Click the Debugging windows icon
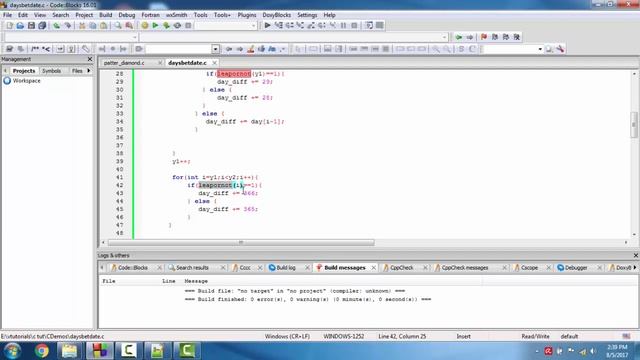640x360 pixels. tap(369, 25)
